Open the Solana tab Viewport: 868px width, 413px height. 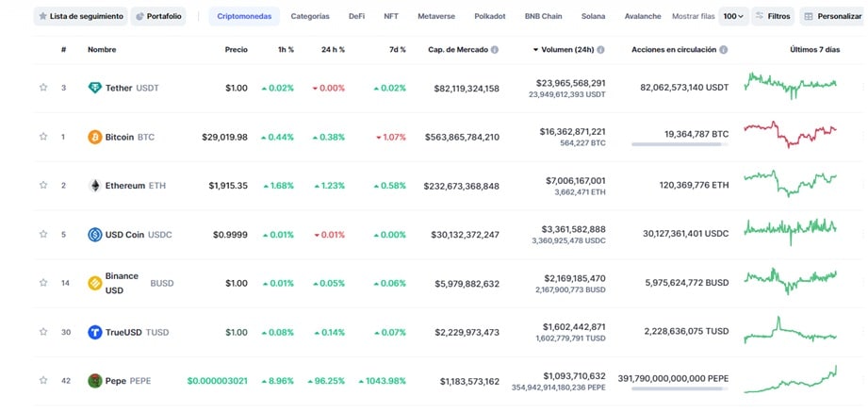(593, 17)
